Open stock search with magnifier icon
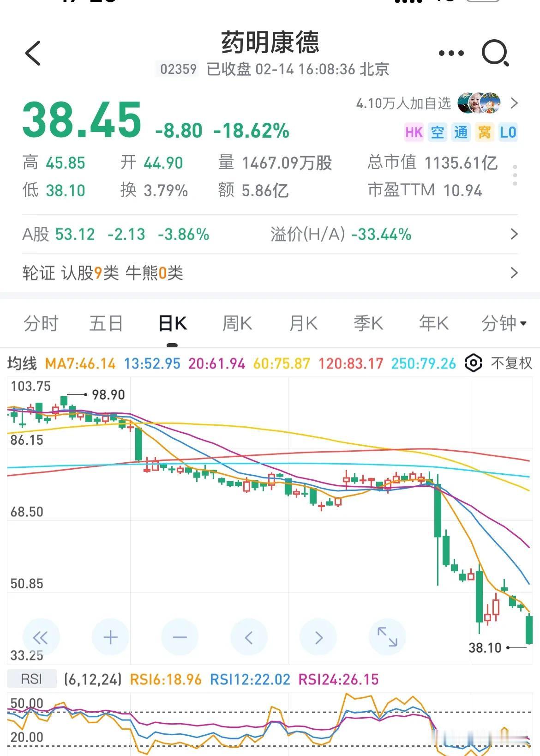The width and height of the screenshot is (540, 756). [x=495, y=53]
